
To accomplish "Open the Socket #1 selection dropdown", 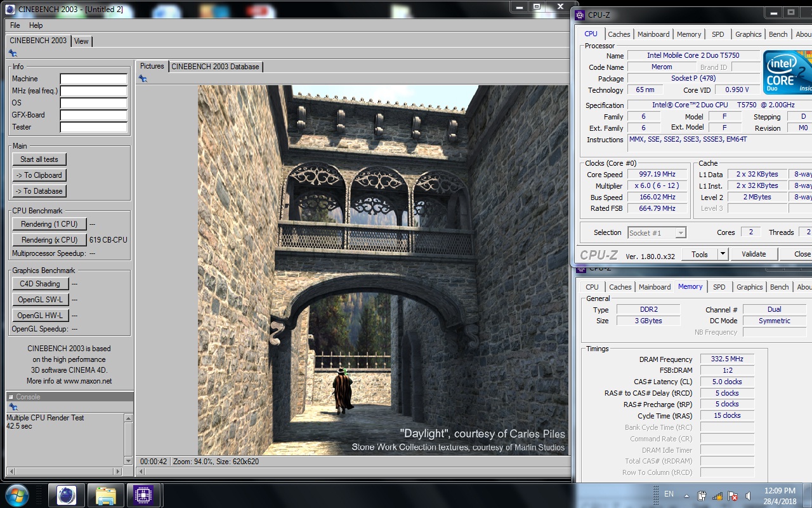I will 657,233.
